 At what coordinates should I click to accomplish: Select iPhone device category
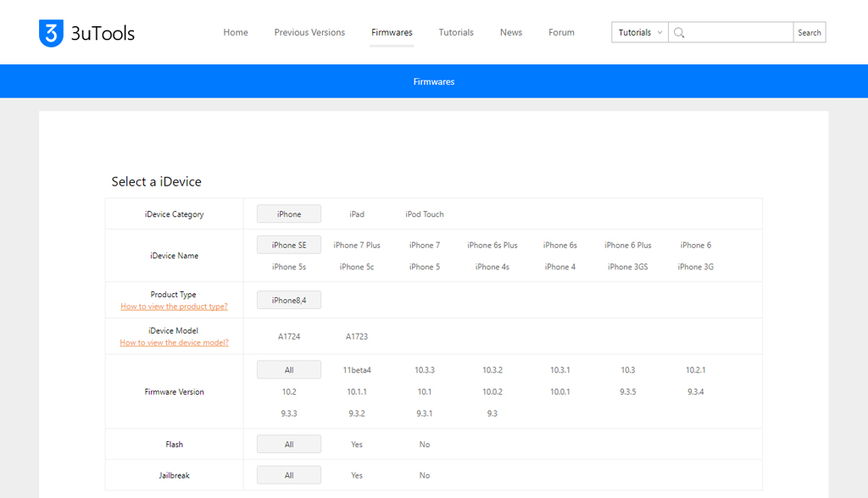pos(289,214)
